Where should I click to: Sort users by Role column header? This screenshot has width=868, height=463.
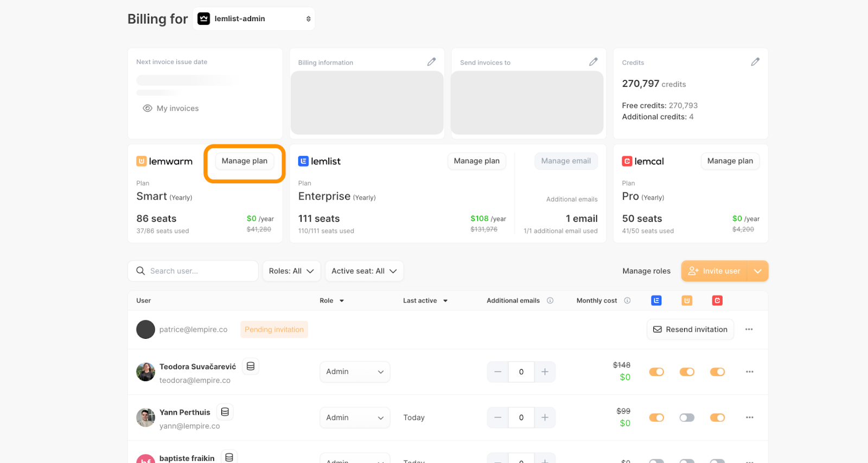pos(331,300)
